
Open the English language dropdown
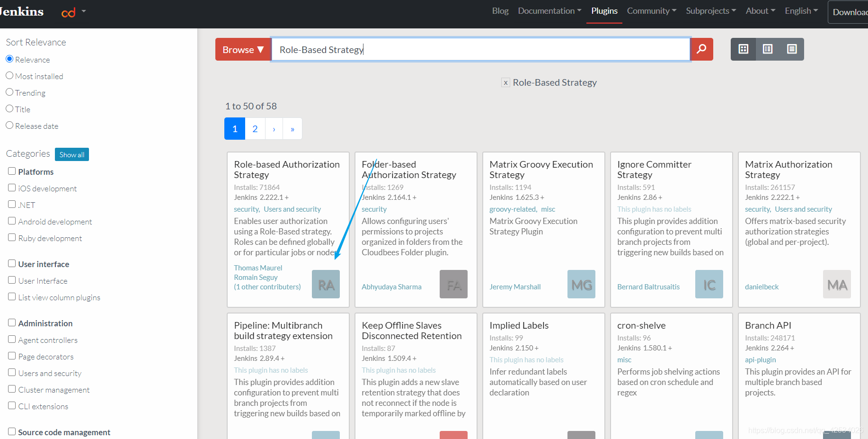(801, 11)
